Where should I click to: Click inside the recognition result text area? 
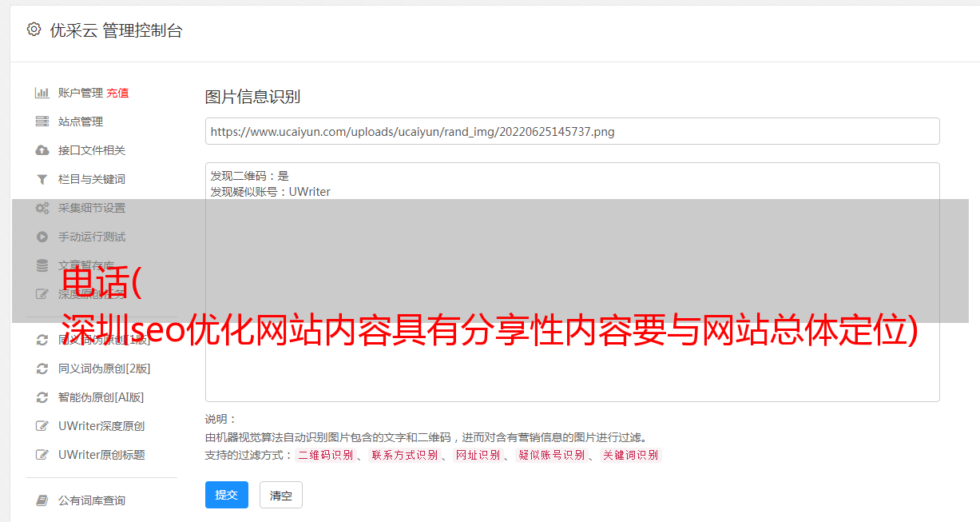point(572,282)
